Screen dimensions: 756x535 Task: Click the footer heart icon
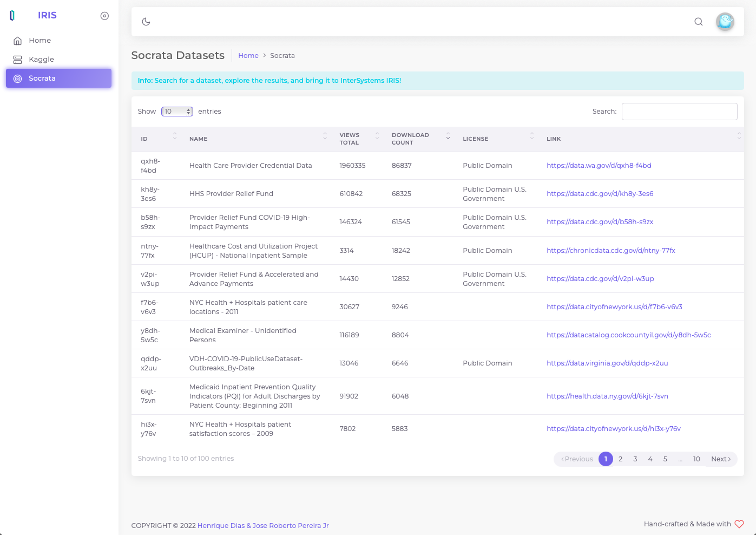tap(739, 524)
